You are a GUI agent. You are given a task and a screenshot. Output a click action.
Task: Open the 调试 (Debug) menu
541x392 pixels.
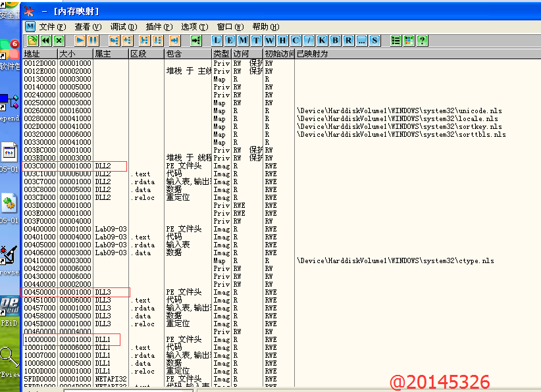click(x=123, y=27)
